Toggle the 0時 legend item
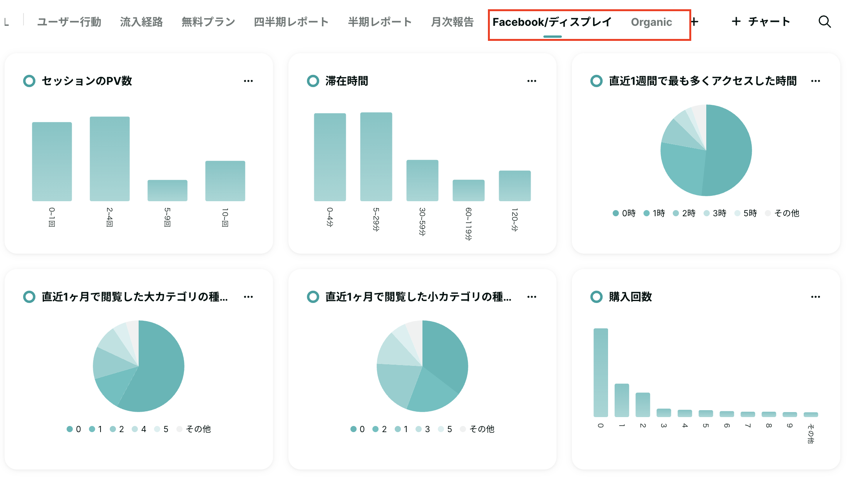868x478 pixels. click(624, 213)
